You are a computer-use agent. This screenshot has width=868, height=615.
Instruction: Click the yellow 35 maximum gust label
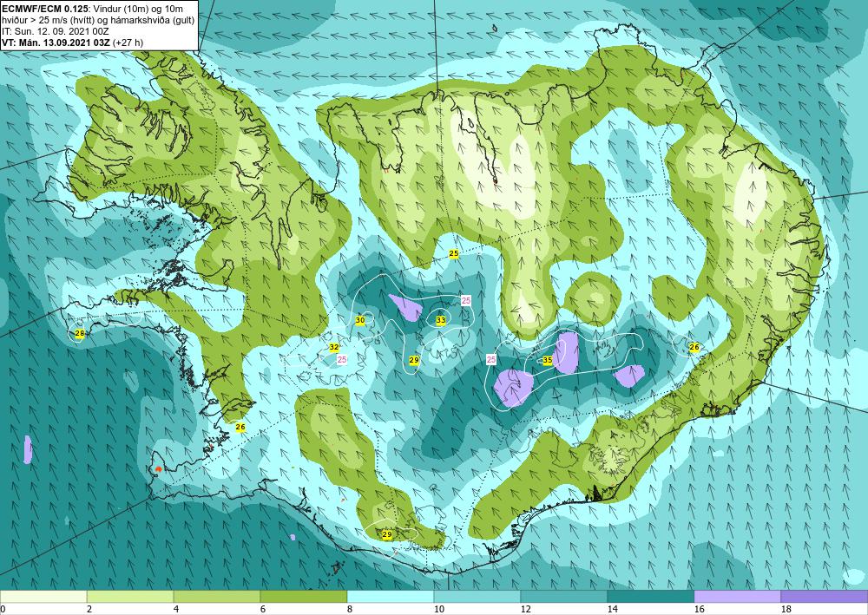(548, 360)
